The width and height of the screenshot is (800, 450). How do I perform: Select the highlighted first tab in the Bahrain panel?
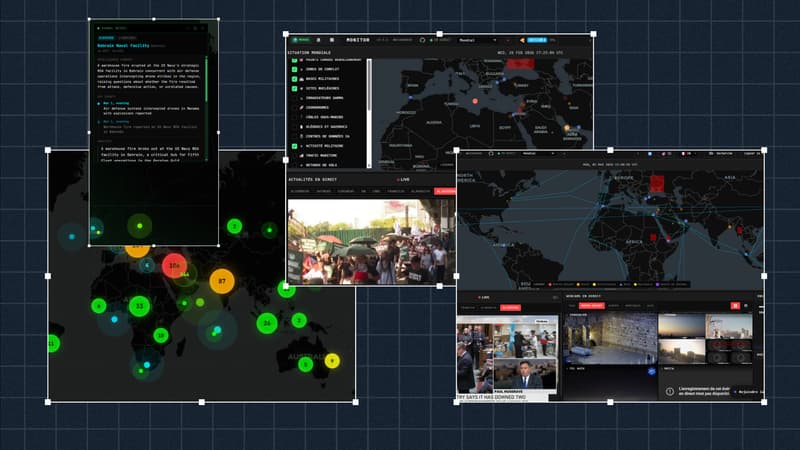point(107,38)
